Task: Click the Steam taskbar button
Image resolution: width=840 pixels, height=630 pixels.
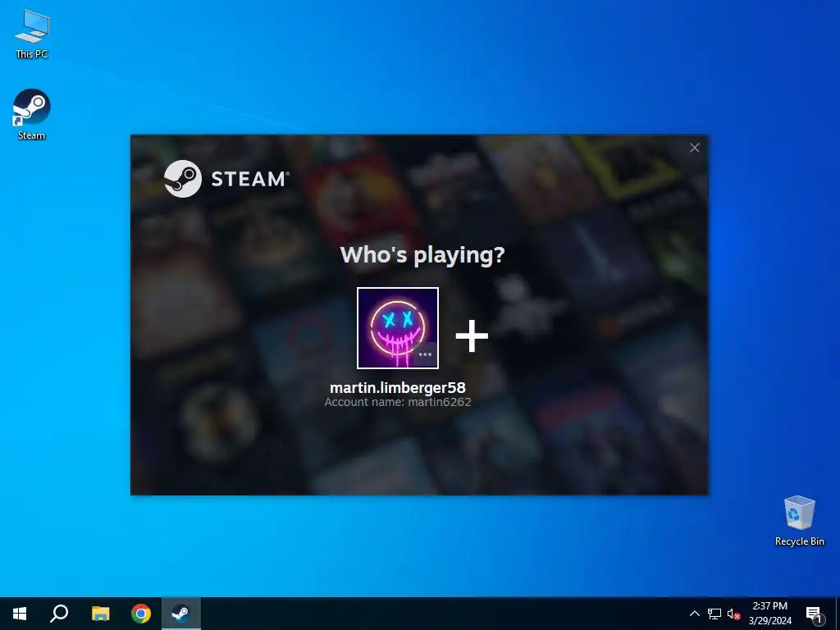Action: (180, 614)
